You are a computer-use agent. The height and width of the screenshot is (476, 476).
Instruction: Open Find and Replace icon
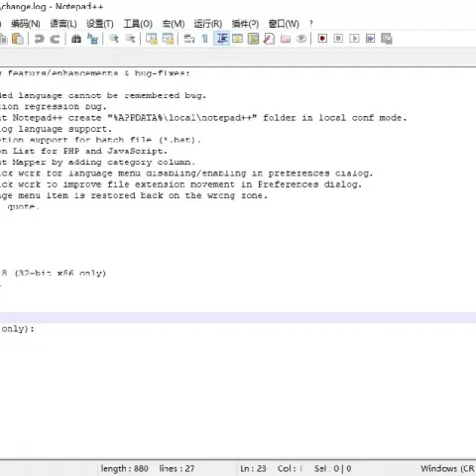(92, 39)
